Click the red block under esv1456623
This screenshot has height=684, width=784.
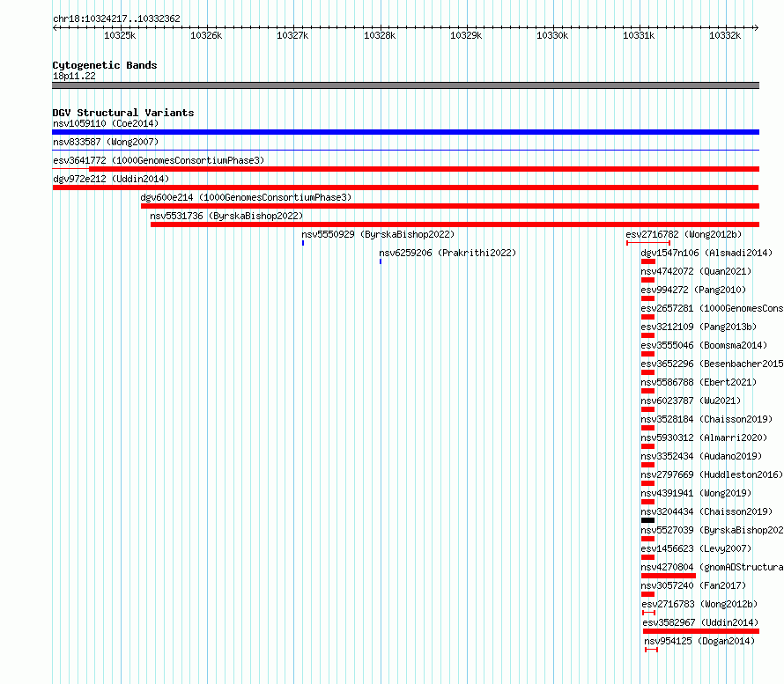click(x=648, y=557)
